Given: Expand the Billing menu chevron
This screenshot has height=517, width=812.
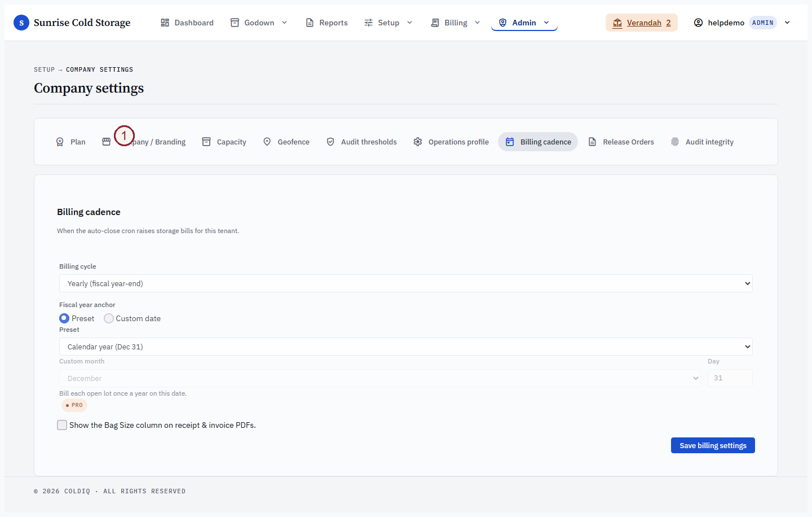Looking at the screenshot, I should coord(477,23).
